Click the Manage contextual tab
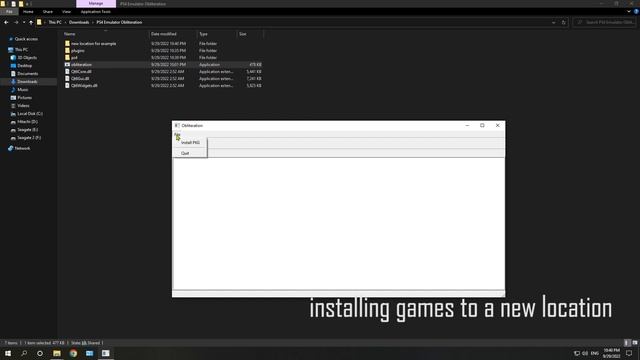640x360 pixels. coord(96,4)
